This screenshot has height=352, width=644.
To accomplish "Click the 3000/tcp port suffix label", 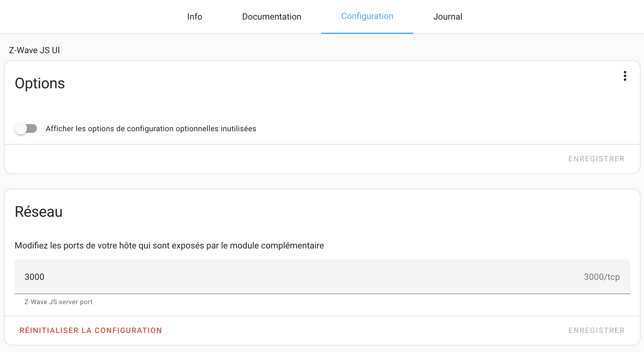I will pos(602,277).
